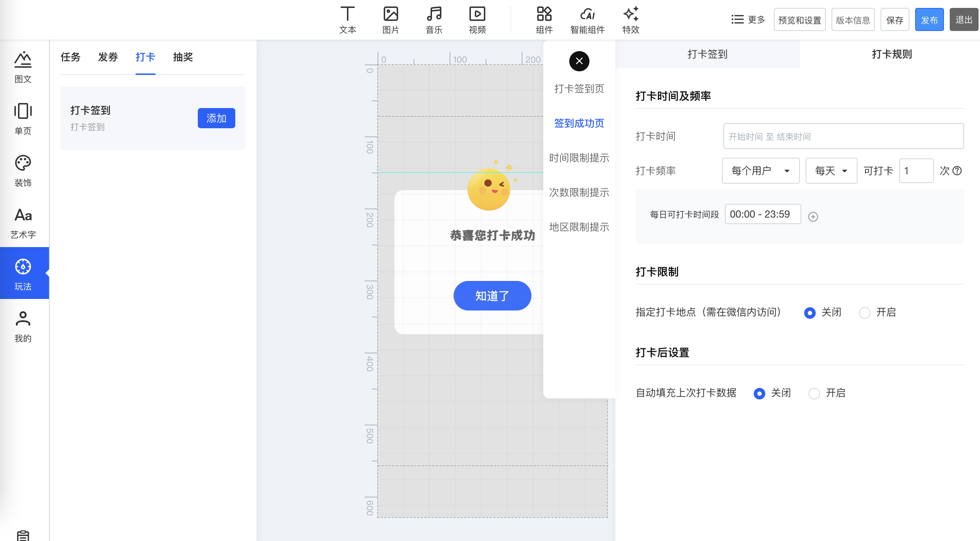Click the 版本信息 button
The image size is (980, 541).
click(x=852, y=20)
